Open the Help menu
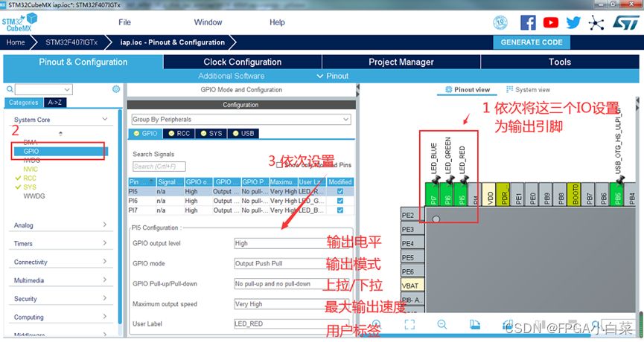 [277, 22]
